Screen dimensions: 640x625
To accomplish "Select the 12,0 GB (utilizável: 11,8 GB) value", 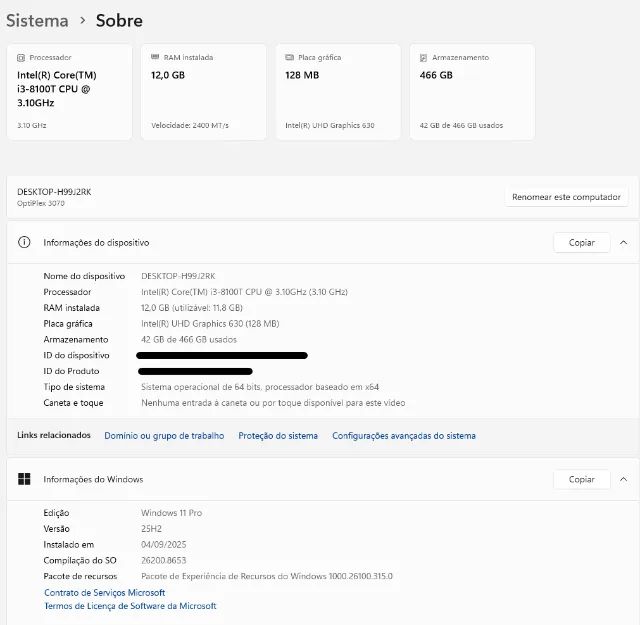I will point(192,308).
